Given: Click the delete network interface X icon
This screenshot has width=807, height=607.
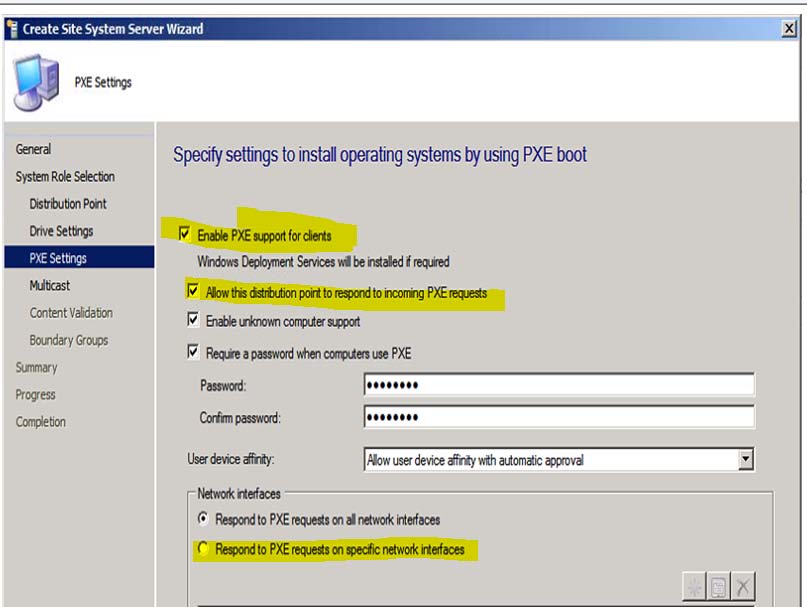Looking at the screenshot, I should pos(743,586).
